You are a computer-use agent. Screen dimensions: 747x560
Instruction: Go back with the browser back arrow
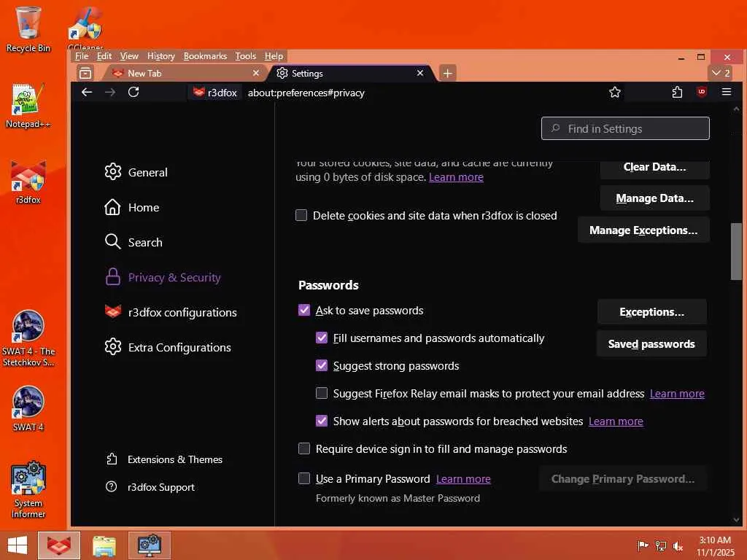[x=87, y=93]
